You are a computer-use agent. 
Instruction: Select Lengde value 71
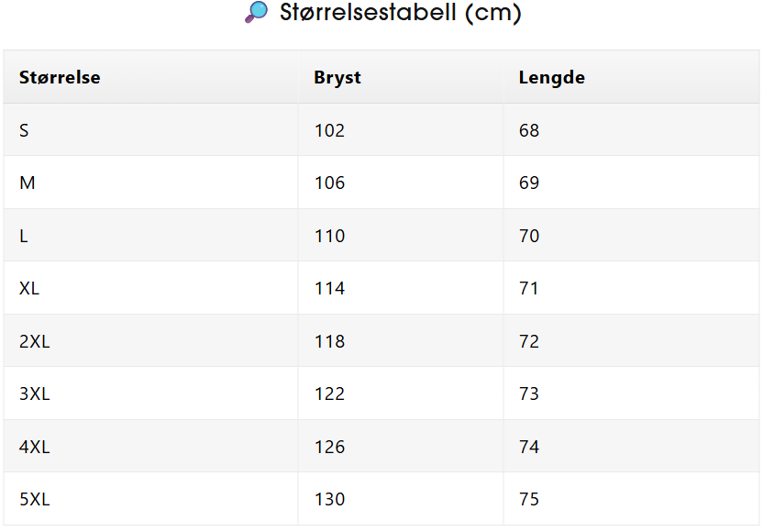528,289
